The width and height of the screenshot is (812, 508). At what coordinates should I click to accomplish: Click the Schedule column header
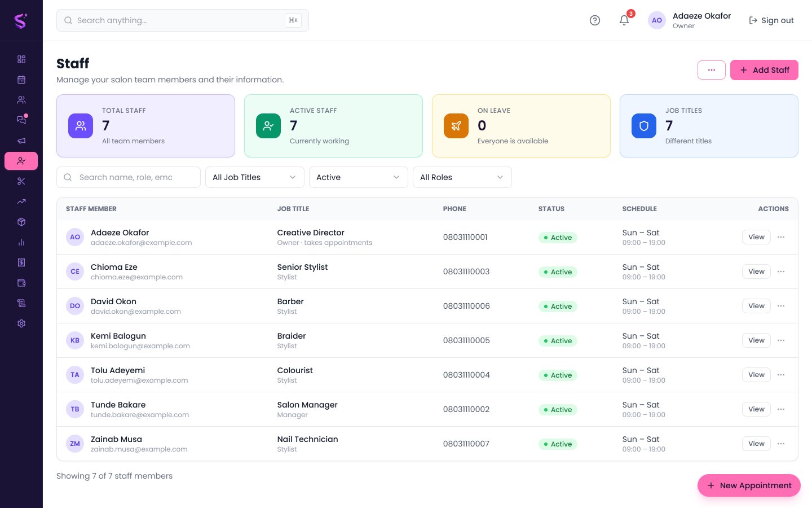click(x=639, y=209)
